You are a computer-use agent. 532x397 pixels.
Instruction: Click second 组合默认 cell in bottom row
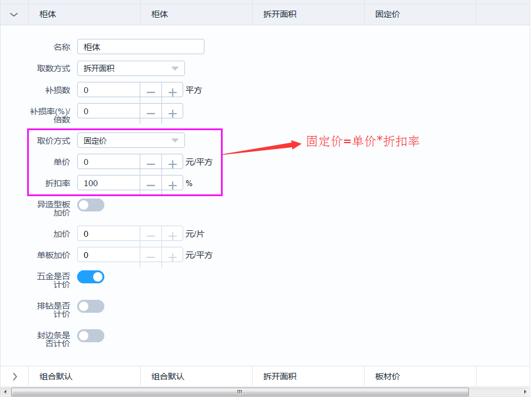196,376
